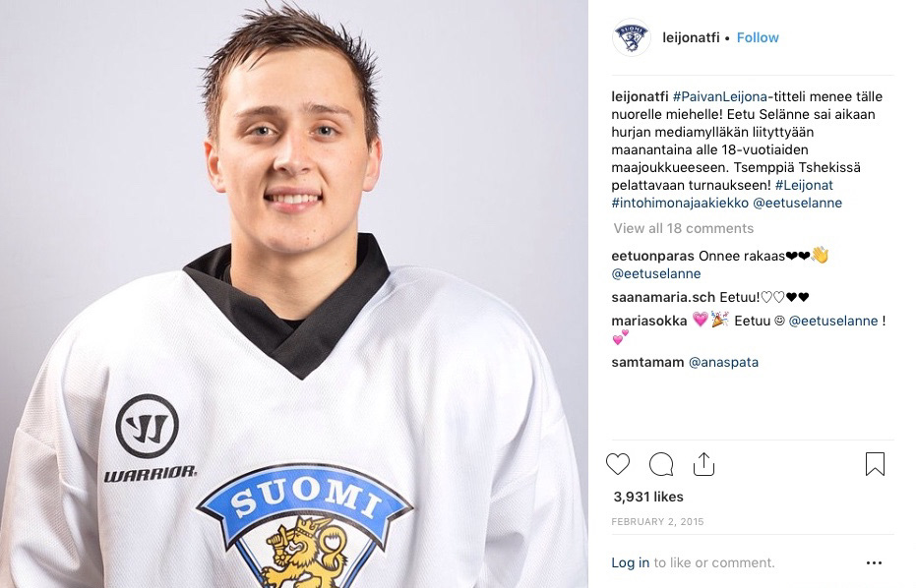
Task: Open the three-dot more options menu
Action: click(x=874, y=562)
